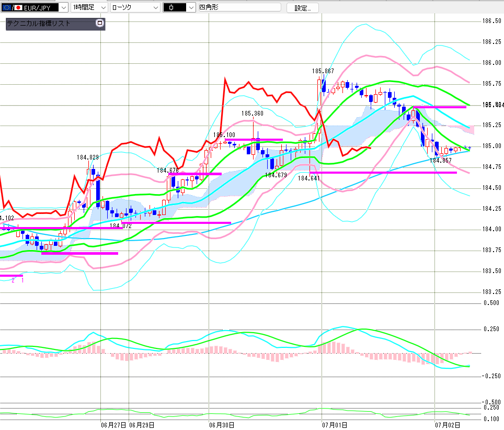Open the EUR/JPY currency pair dropdown arrow

click(x=64, y=7)
